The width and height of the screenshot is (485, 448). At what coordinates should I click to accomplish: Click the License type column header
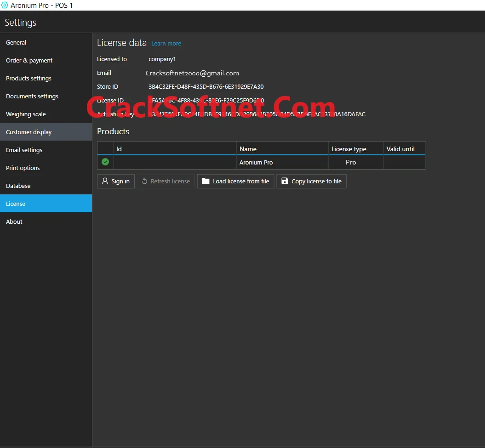coord(356,149)
